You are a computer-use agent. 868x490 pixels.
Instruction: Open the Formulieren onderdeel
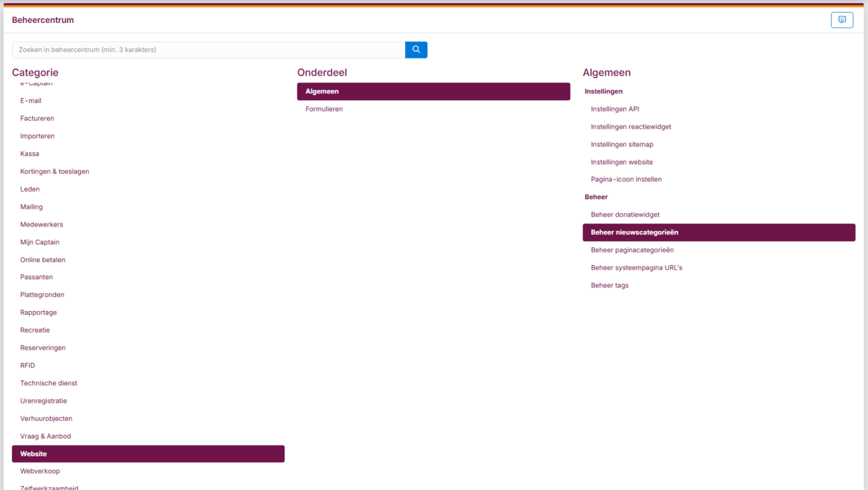click(x=324, y=109)
